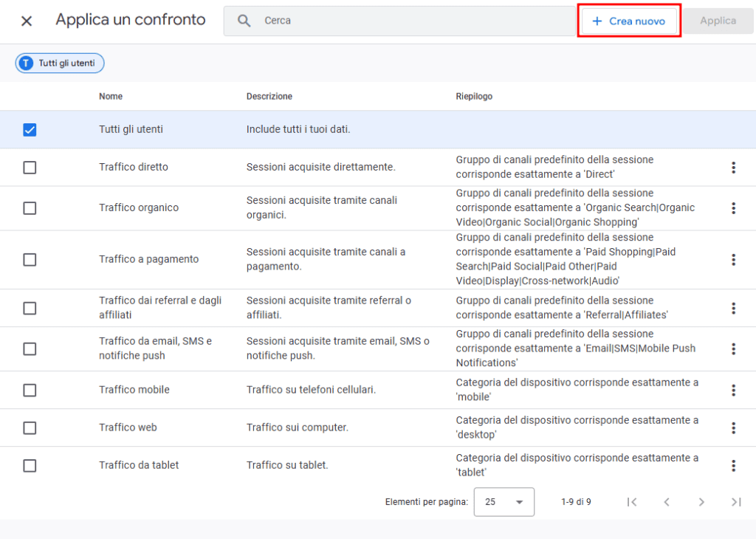The height and width of the screenshot is (539, 756).
Task: Open options menu for Traffico da tablet
Action: (x=733, y=465)
